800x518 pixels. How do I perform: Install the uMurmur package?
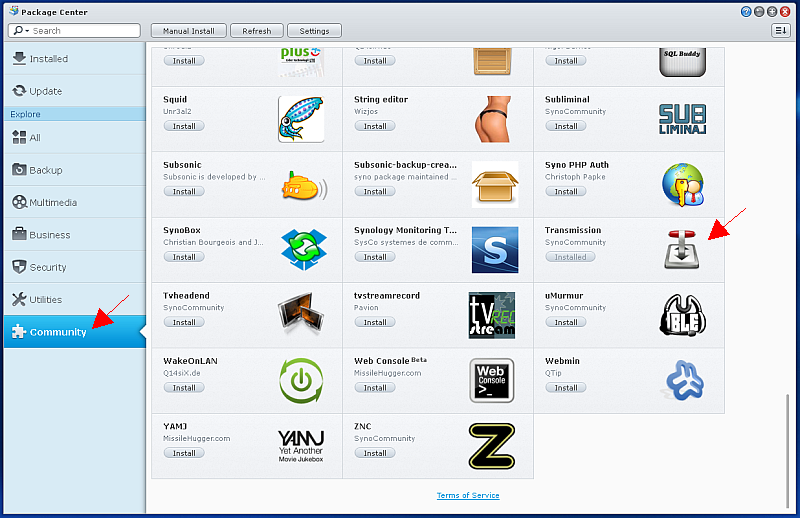(x=566, y=322)
